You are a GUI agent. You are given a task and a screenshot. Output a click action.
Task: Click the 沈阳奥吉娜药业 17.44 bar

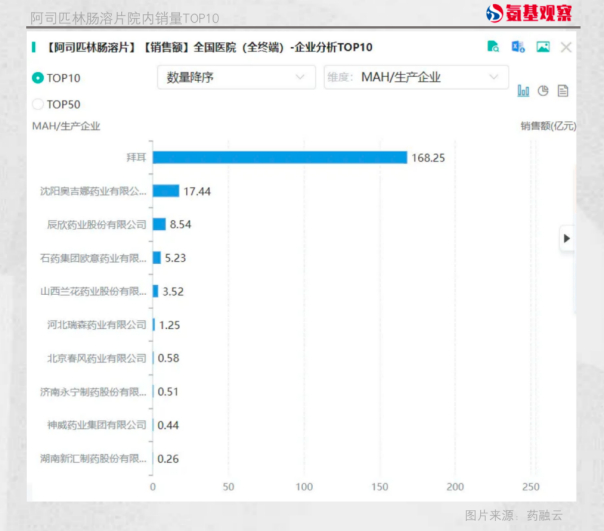click(x=166, y=191)
